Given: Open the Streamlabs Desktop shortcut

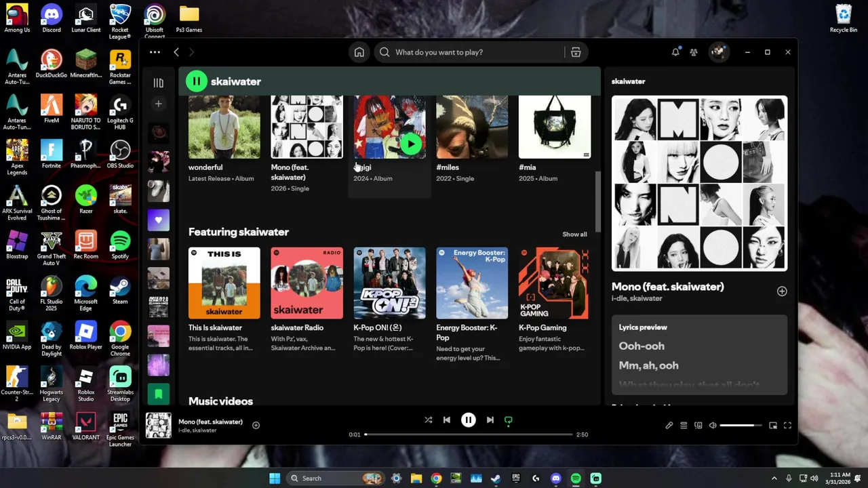Looking at the screenshot, I should point(120,384).
